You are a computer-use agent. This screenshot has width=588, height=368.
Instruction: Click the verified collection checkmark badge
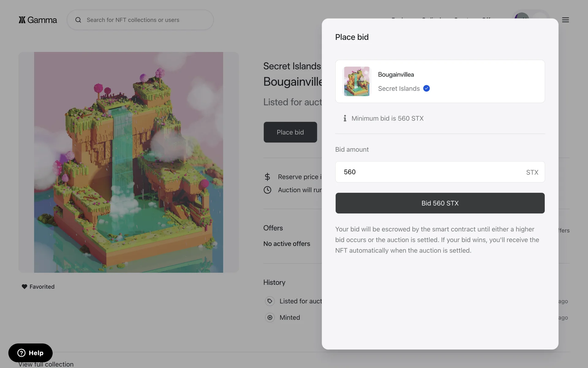[426, 89]
